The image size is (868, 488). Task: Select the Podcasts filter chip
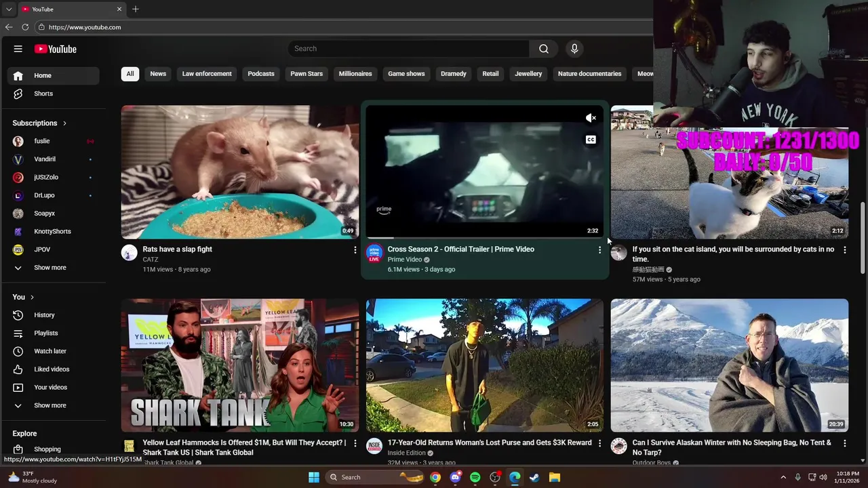(x=261, y=74)
